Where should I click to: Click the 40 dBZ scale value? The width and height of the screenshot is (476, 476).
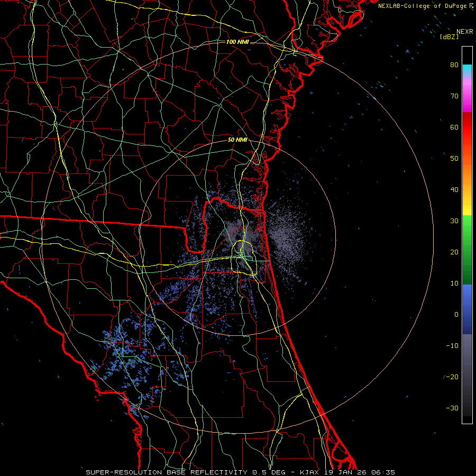click(x=454, y=190)
